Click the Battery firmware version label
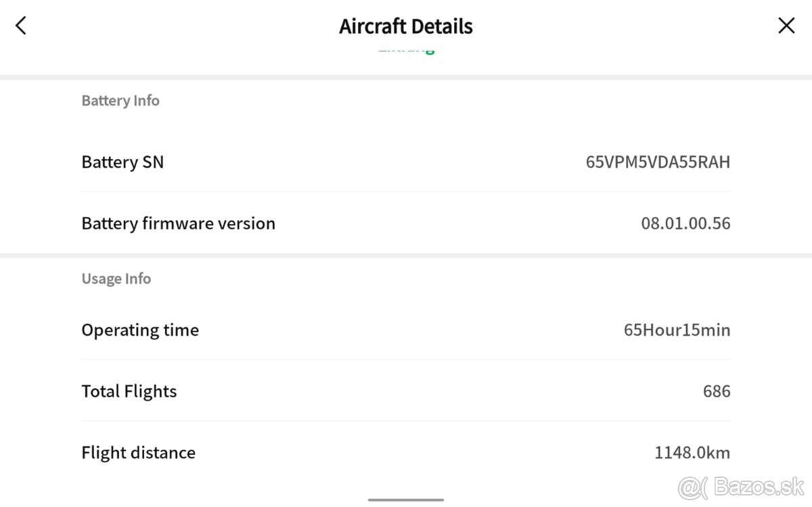Screen dimensions: 812x507 click(x=178, y=223)
